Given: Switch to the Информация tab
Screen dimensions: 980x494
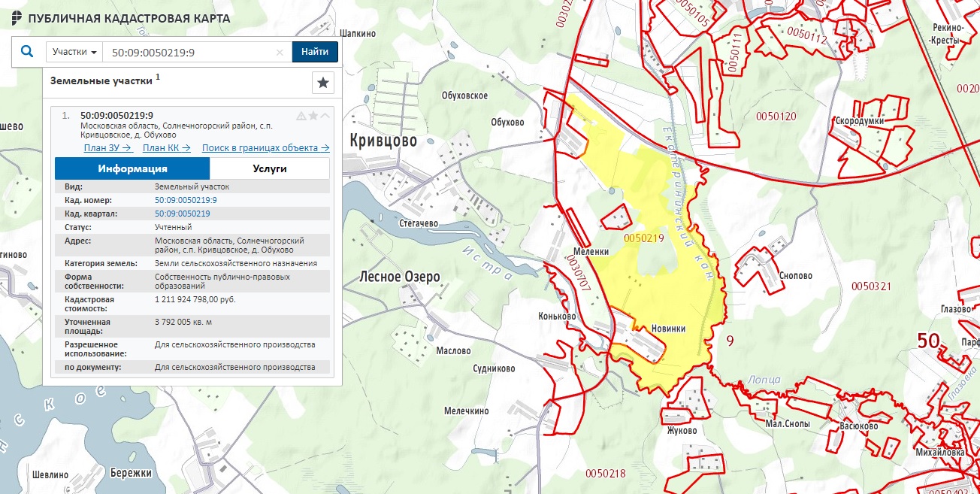Looking at the screenshot, I should pos(132,168).
